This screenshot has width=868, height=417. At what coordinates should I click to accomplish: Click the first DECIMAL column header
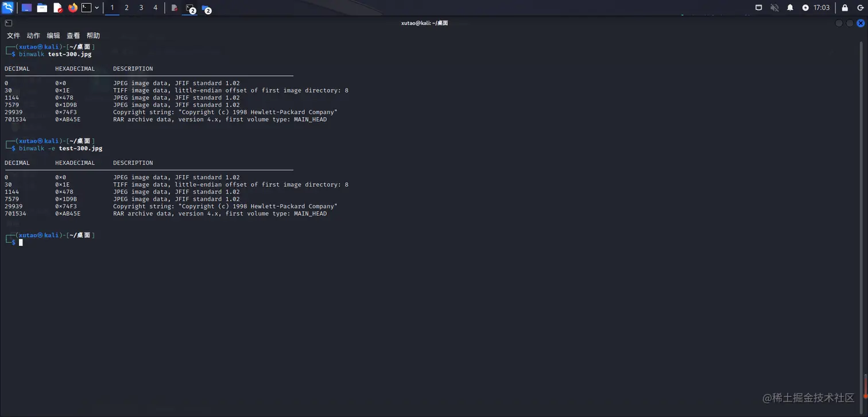17,68
